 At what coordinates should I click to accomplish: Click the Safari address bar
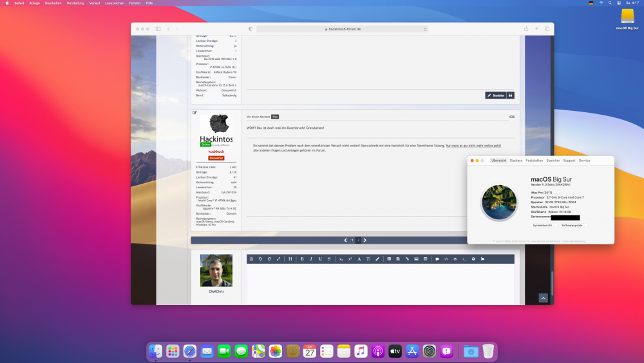pyautogui.click(x=343, y=29)
